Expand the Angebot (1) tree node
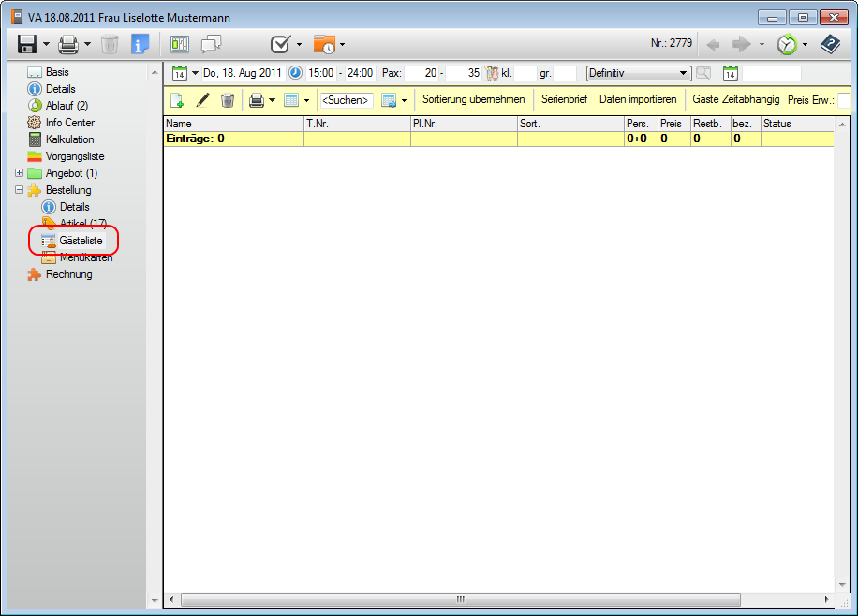The height and width of the screenshot is (616, 858). click(20, 173)
